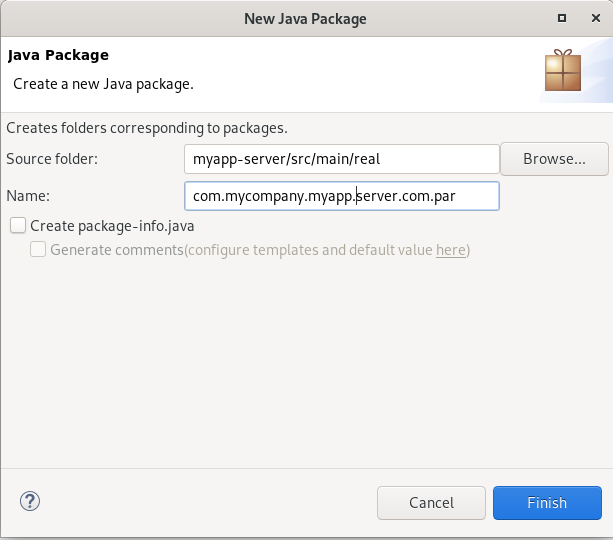613x540 pixels.
Task: Click the 'Java Package' heading
Action: tap(58, 55)
